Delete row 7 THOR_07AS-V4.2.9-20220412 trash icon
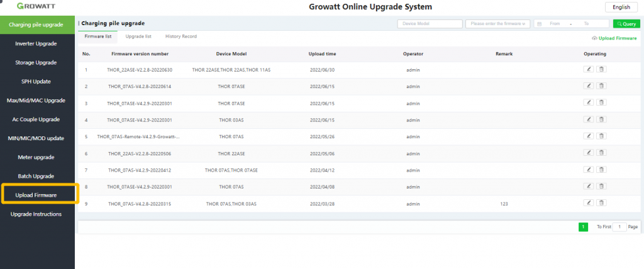644x269 pixels. coord(601,169)
